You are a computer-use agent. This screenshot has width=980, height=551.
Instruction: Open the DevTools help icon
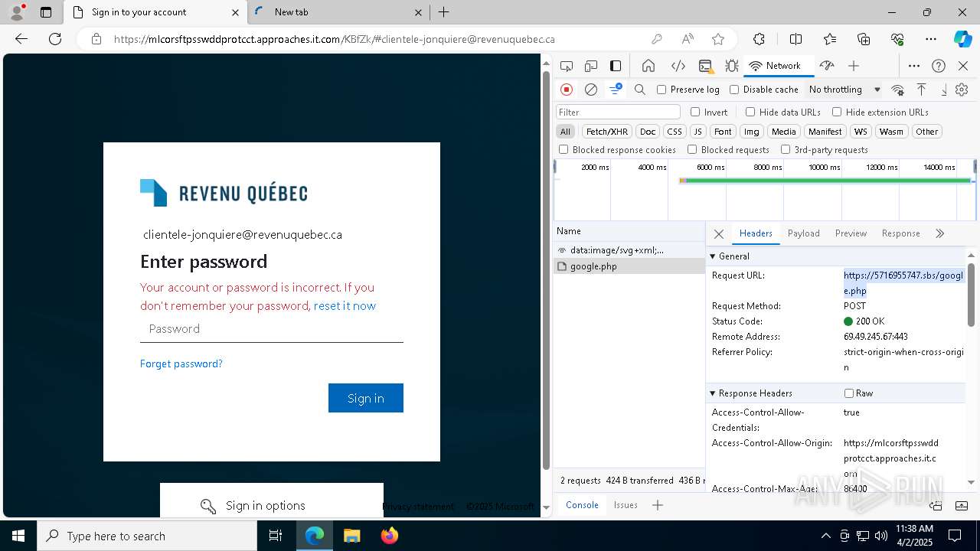939,66
